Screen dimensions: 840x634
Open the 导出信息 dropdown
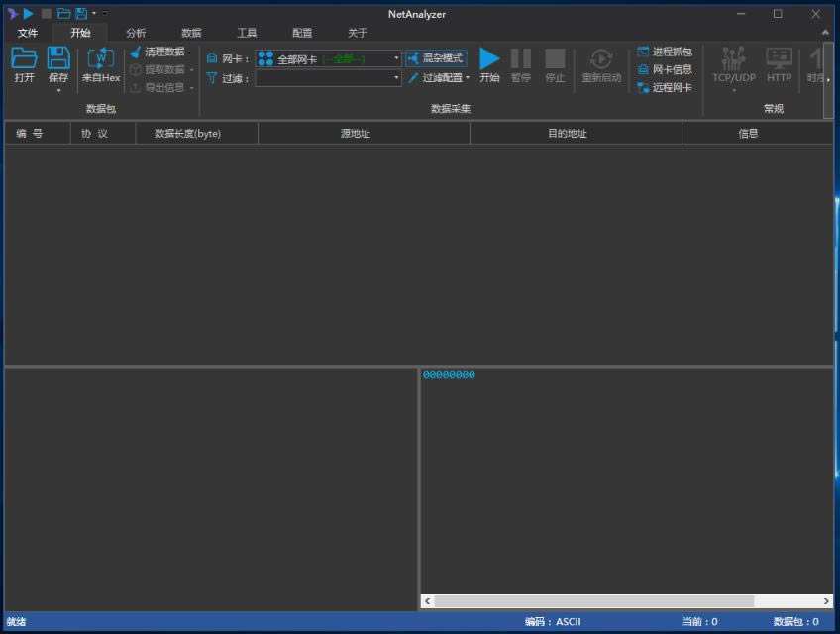coord(162,87)
